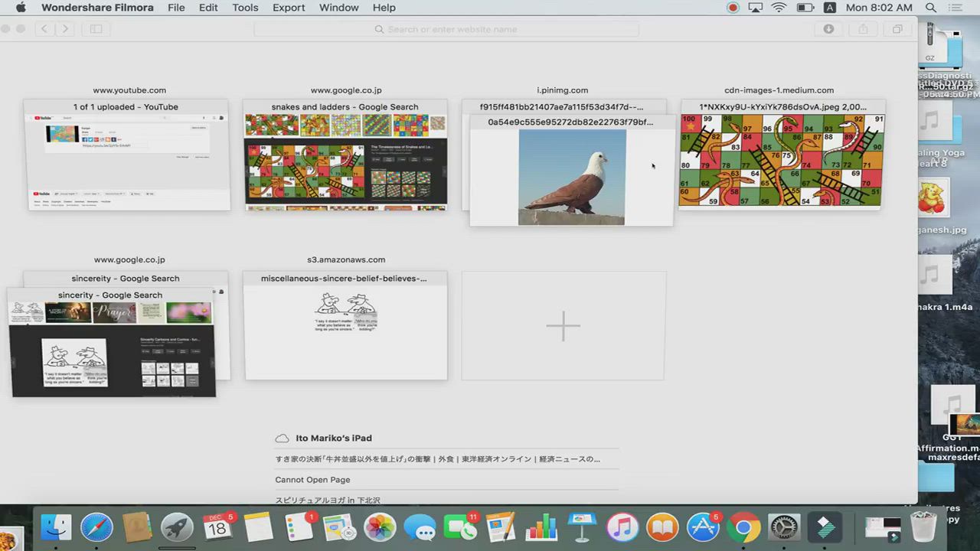
Task: Click the Spotlight search magnifier icon
Action: 931,8
